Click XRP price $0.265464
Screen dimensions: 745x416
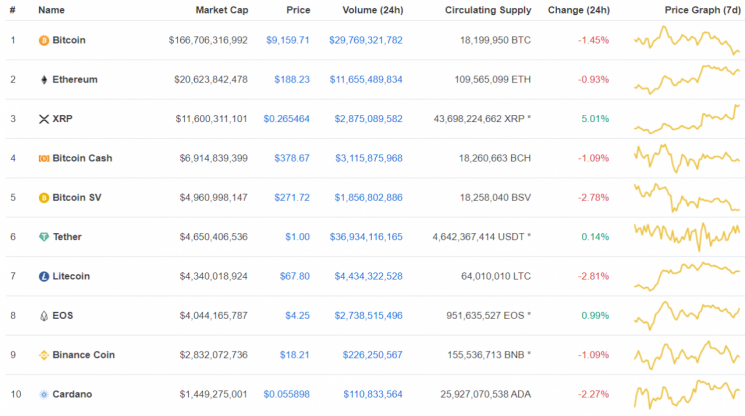(x=287, y=119)
